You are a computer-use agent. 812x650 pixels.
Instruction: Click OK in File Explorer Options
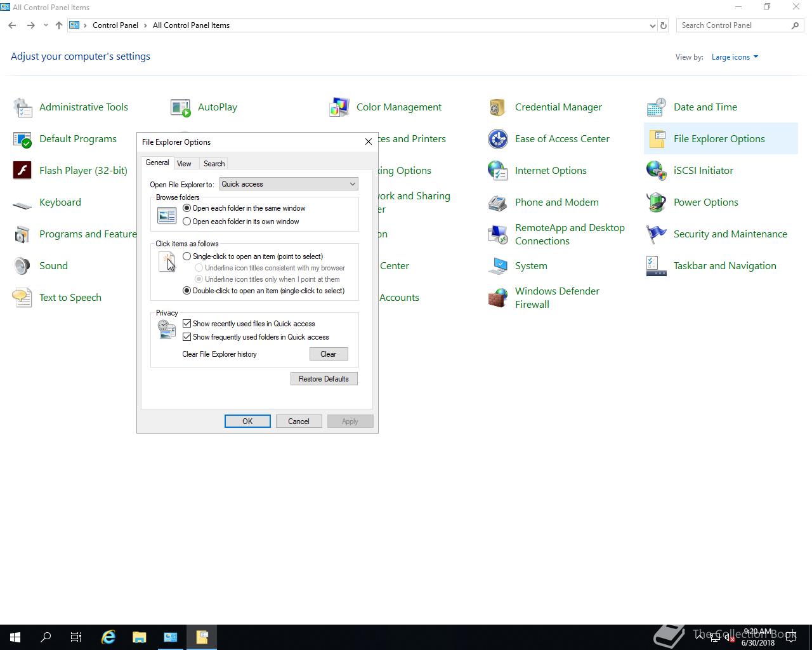[x=247, y=421]
